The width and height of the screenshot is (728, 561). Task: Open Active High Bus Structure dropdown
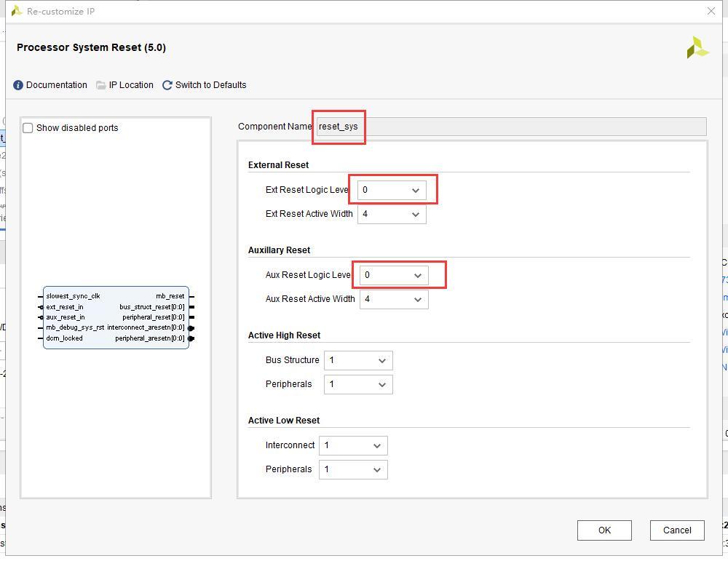[357, 360]
